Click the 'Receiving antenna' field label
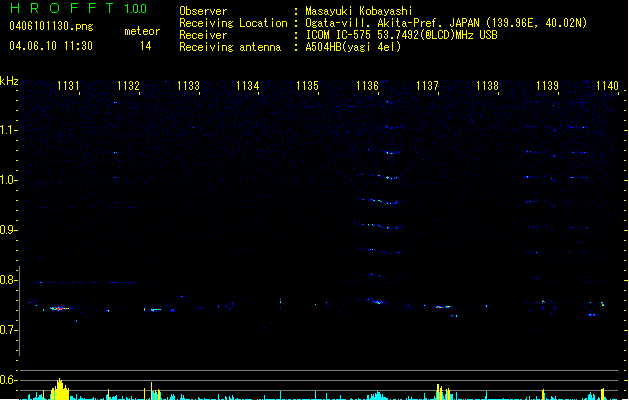629x400 pixels. [230, 47]
